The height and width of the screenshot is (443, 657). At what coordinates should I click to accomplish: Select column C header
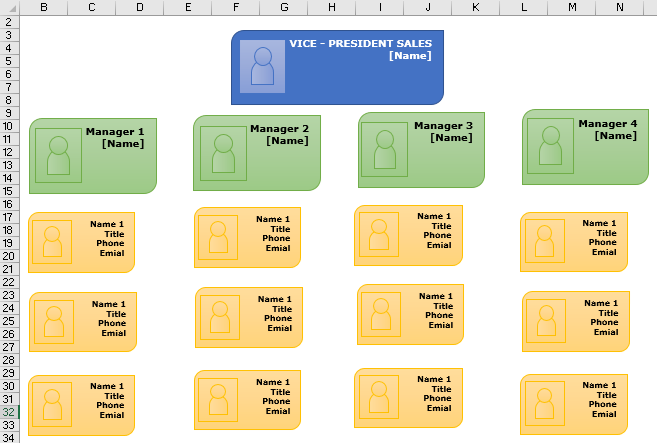tap(91, 8)
